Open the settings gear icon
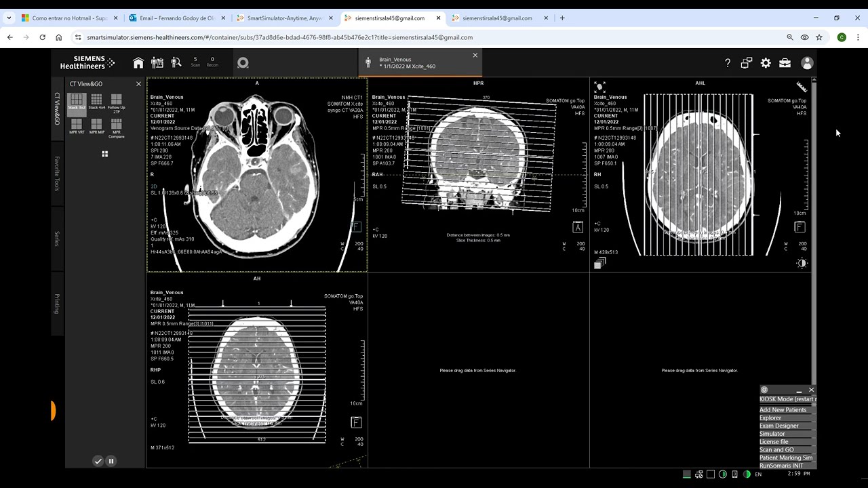868x488 pixels. point(766,63)
